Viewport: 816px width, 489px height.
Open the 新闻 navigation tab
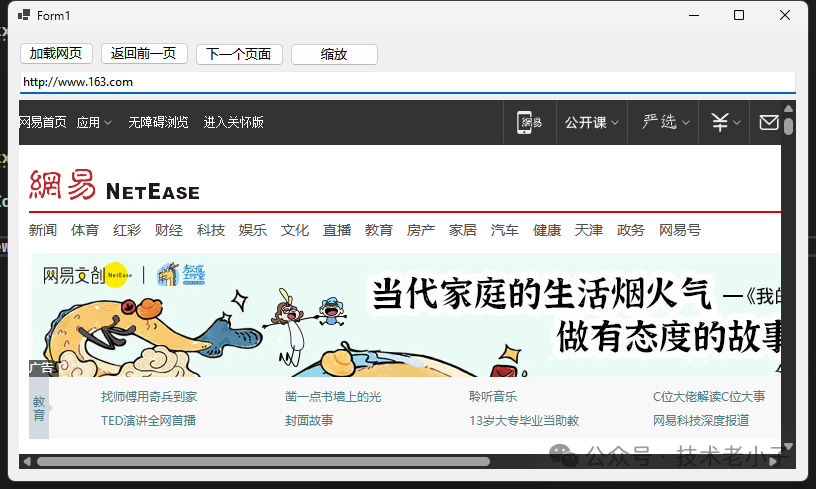(x=43, y=230)
